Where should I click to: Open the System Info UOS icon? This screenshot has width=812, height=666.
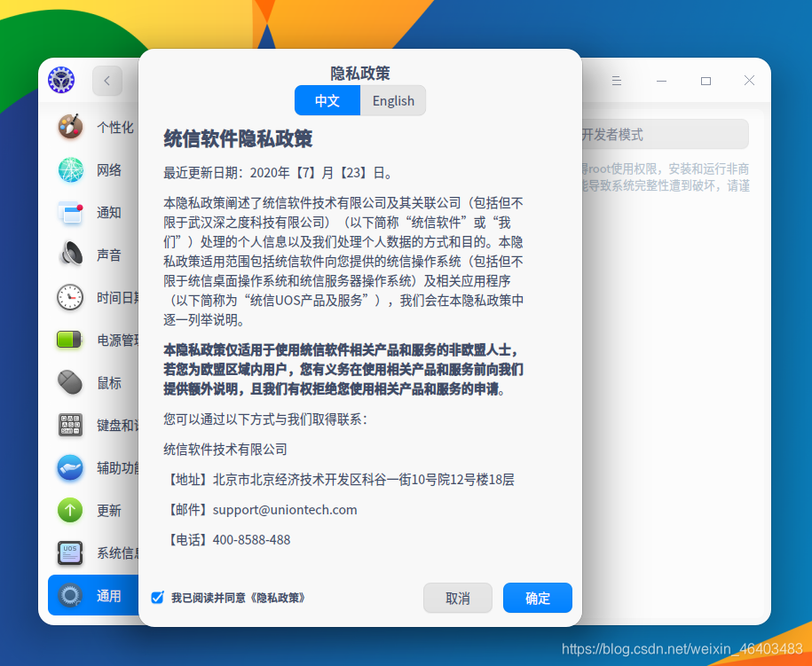pyautogui.click(x=70, y=552)
